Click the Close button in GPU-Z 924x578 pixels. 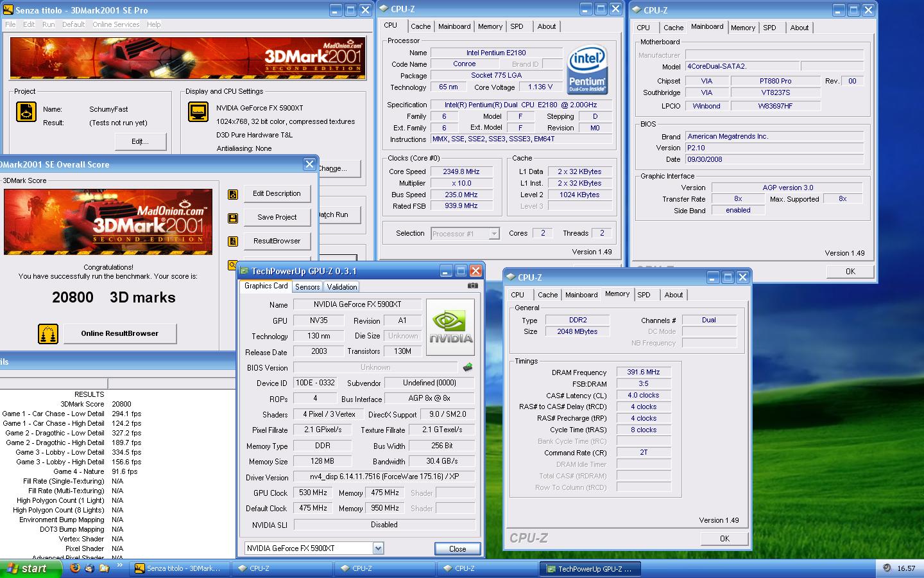pos(458,548)
